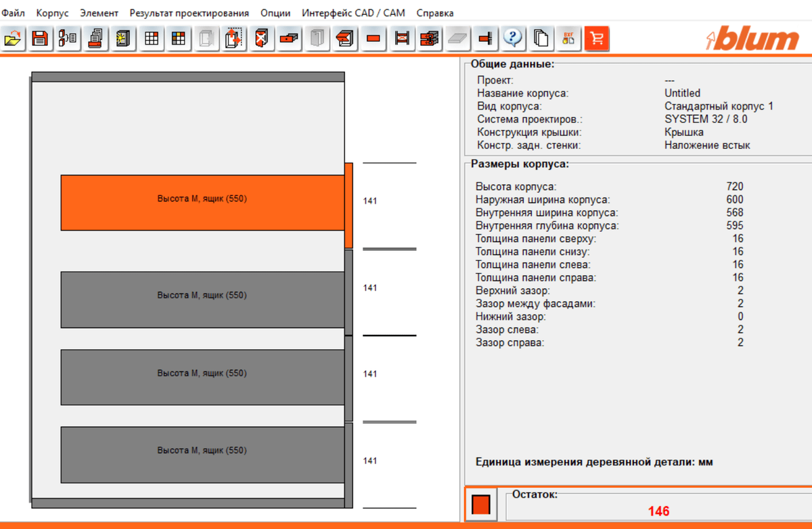Click the open project folder icon
The width and height of the screenshot is (812, 529).
tap(13, 39)
